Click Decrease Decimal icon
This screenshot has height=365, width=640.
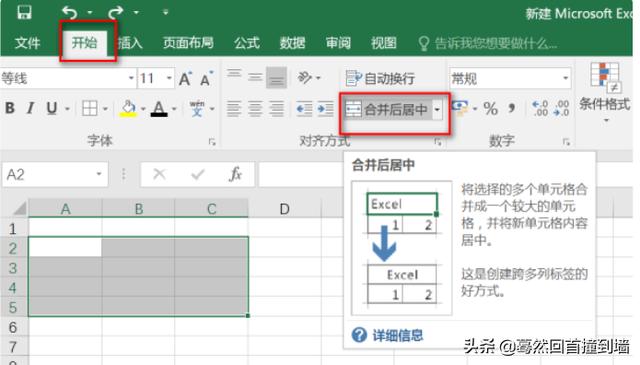561,109
